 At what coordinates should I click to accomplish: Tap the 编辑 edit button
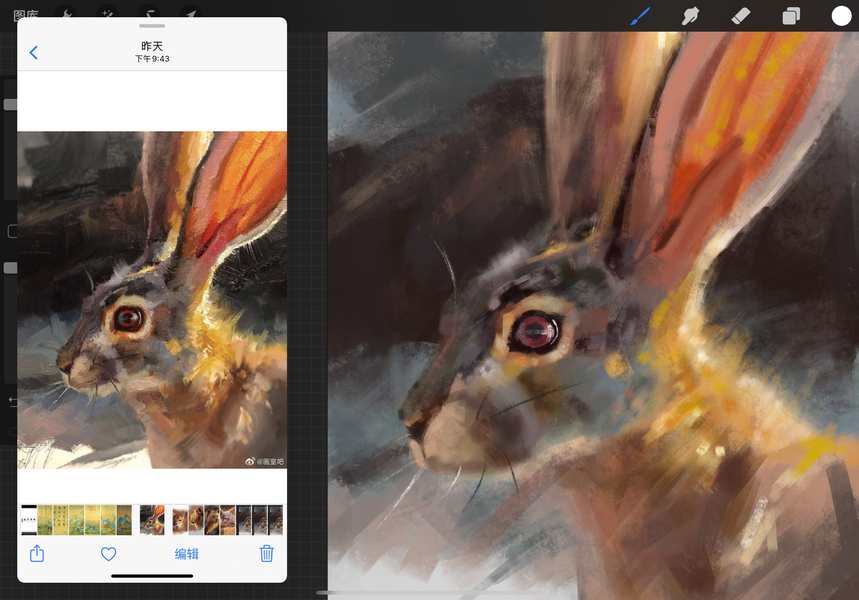coord(186,554)
